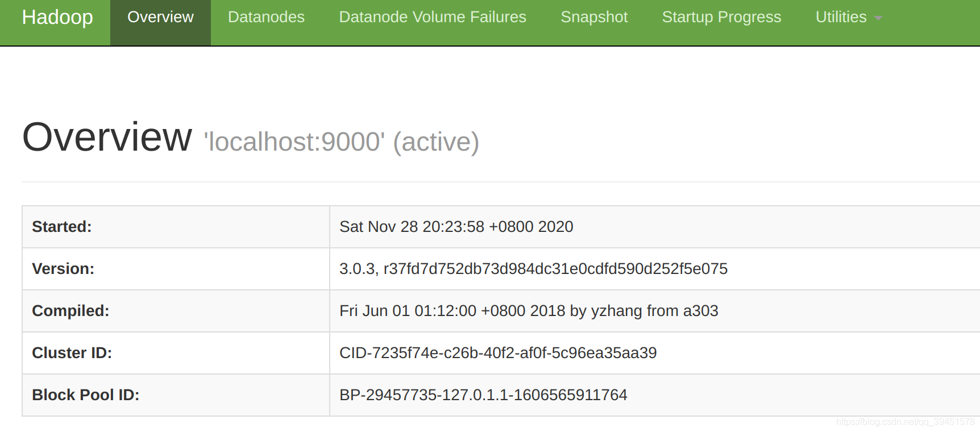This screenshot has height=432, width=980.
Task: Click the compiled Fri Jun 01 value
Action: (x=529, y=311)
